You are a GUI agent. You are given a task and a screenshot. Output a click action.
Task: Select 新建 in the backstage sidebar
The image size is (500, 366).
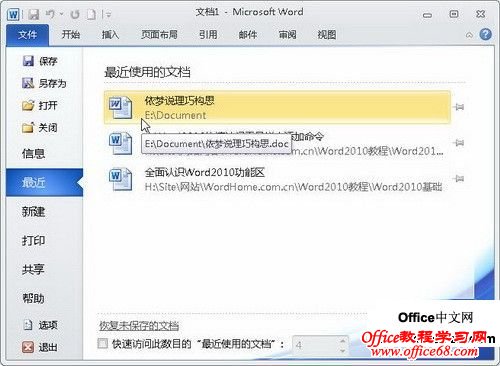coord(33,211)
